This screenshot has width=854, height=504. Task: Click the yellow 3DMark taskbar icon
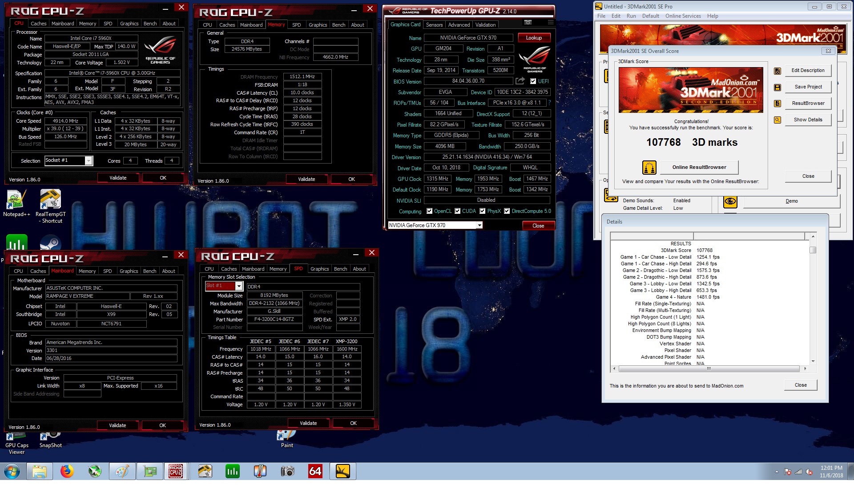[x=343, y=471]
